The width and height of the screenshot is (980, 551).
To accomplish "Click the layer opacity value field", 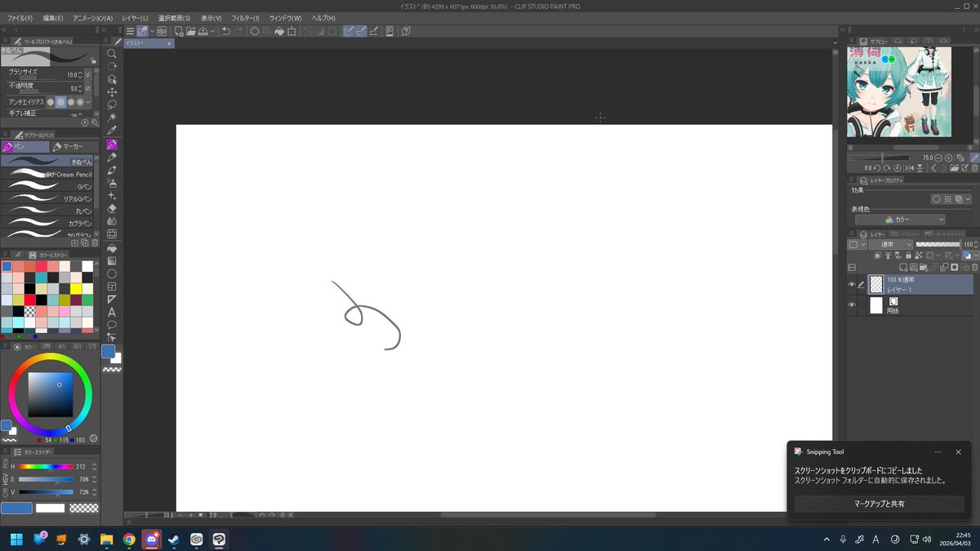I will click(967, 244).
